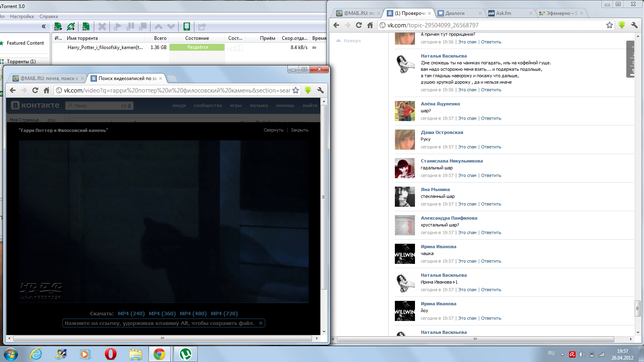The width and height of the screenshot is (644, 362).
Task: Open the uTorrent Remote icon
Action: click(x=187, y=27)
